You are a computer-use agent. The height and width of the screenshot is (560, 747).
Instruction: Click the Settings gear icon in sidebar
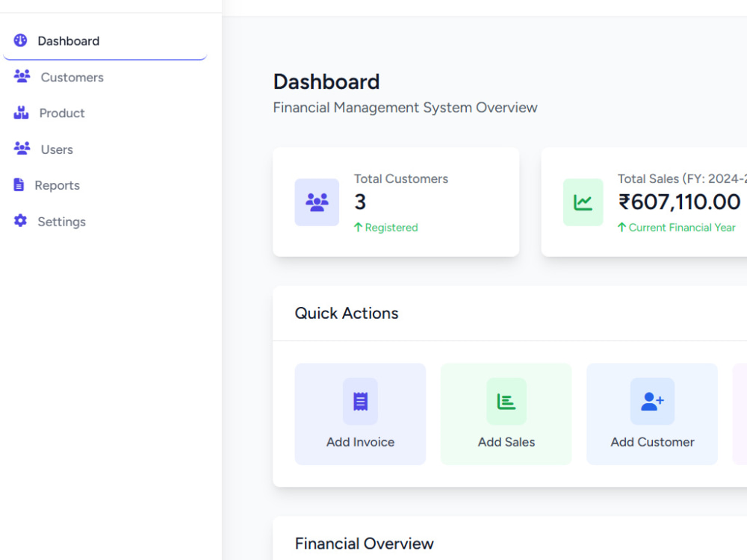pyautogui.click(x=20, y=221)
